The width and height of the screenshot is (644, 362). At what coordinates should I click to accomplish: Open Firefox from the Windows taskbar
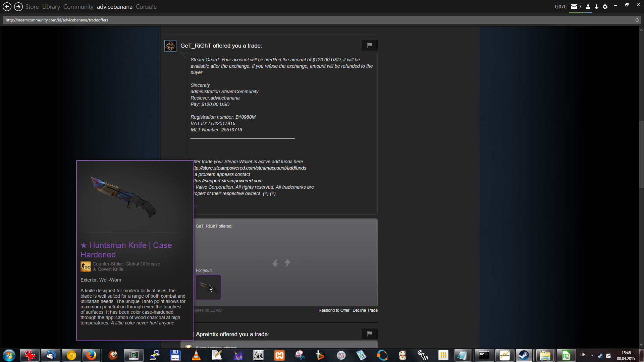91,355
